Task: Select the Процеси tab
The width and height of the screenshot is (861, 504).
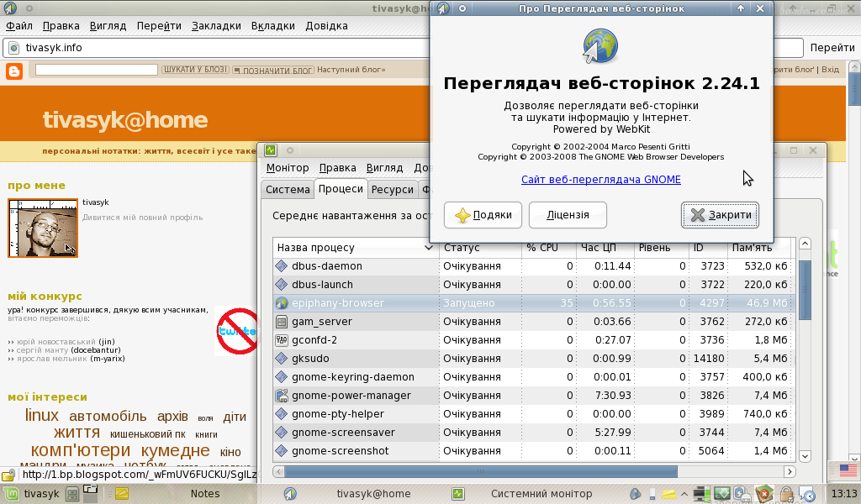Action: click(341, 189)
